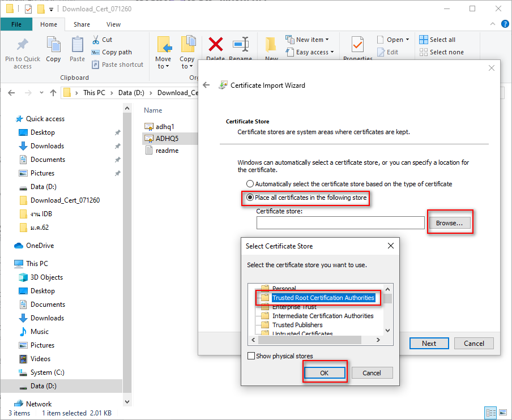Open the Copy to dropdown
This screenshot has height=420, width=512.
[187, 63]
